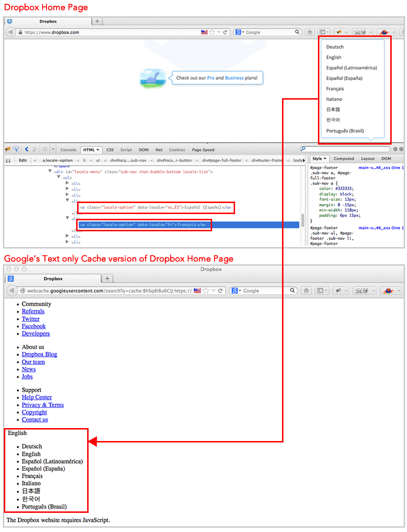407x532 pixels.
Task: Open a new tab in the Google cache window
Action: click(x=107, y=279)
